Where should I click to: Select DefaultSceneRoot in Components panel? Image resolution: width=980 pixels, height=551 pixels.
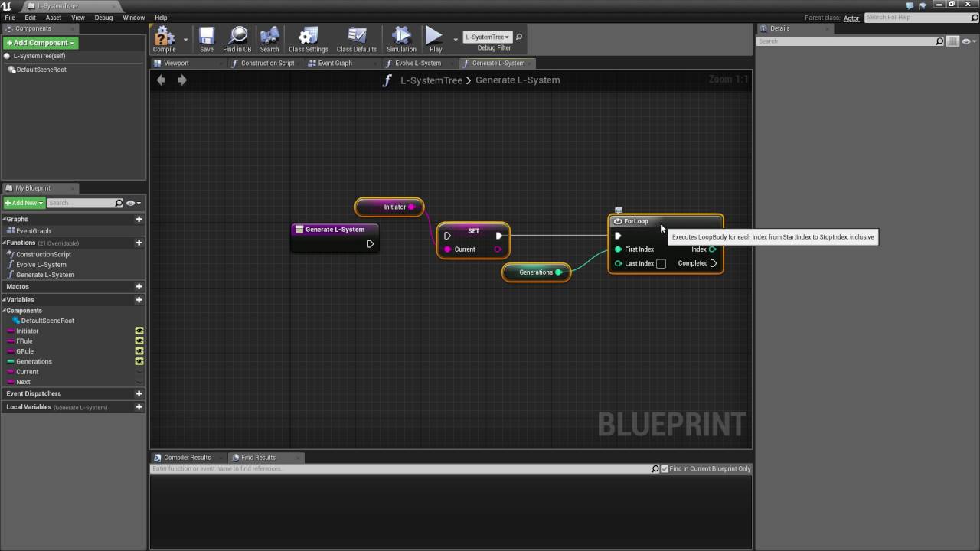click(41, 70)
